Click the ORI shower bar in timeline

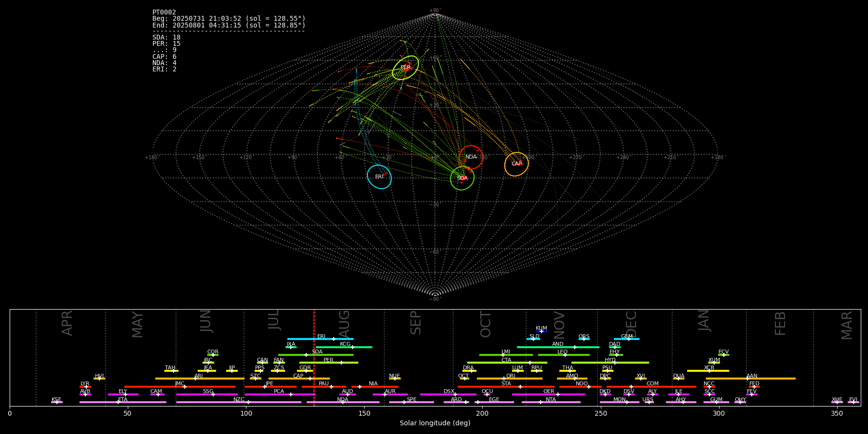[510, 379]
